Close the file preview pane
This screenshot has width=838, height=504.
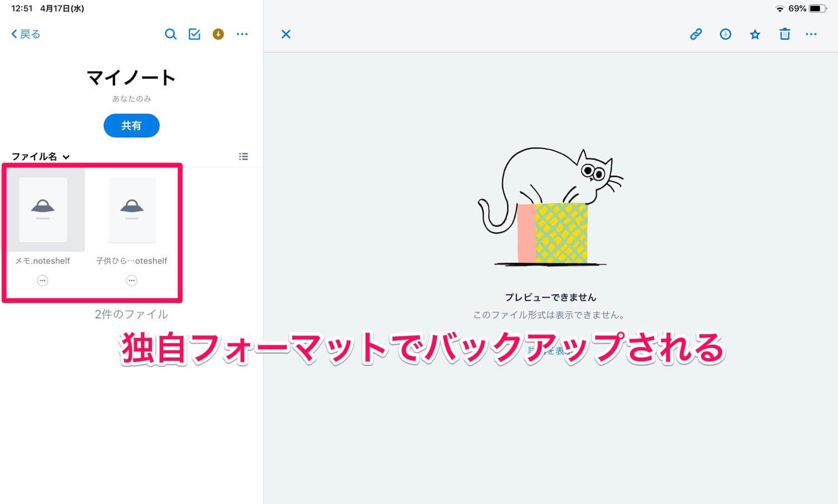(x=286, y=34)
